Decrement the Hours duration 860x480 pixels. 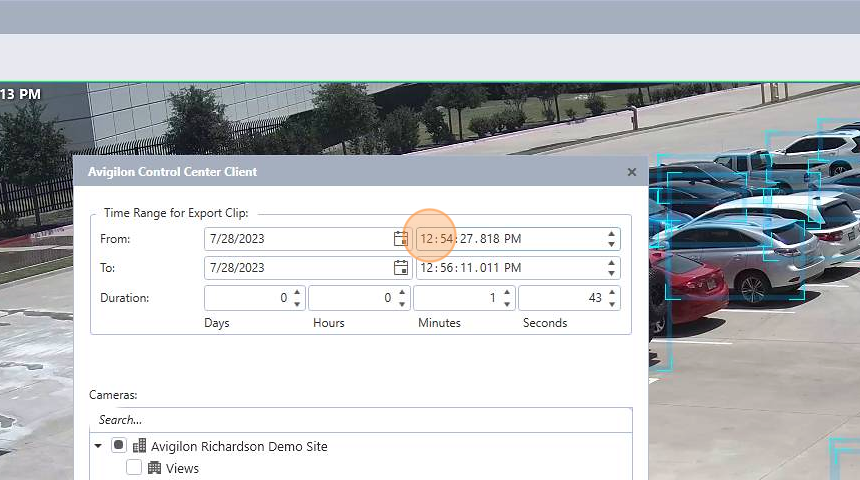click(402, 303)
